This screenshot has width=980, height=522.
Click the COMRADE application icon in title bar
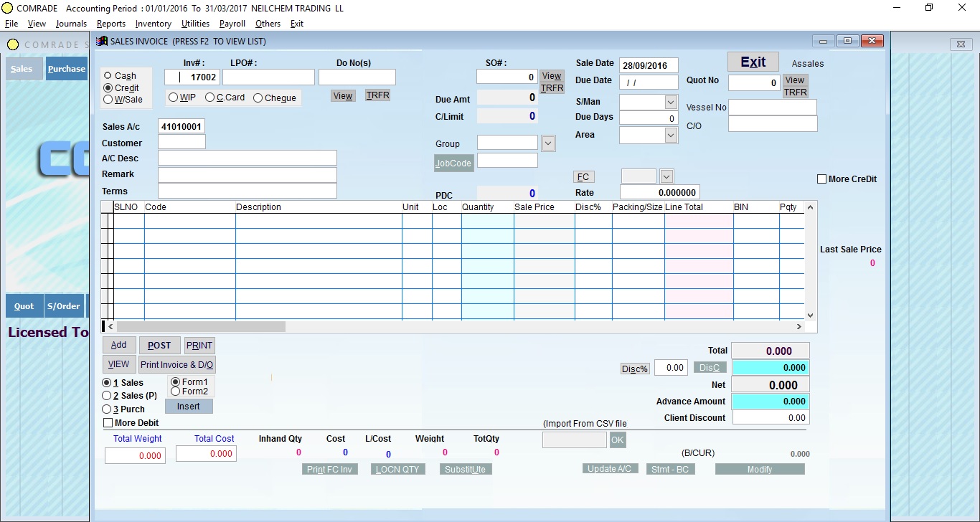7,8
